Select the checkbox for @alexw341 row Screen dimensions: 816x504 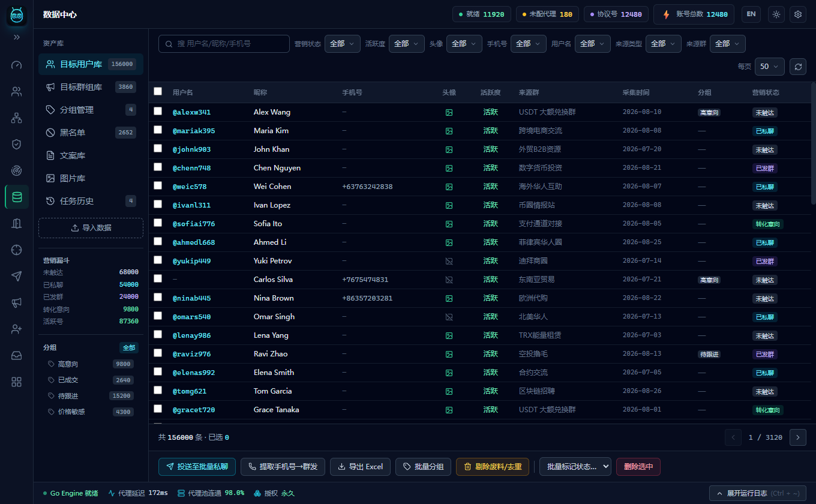click(x=158, y=111)
